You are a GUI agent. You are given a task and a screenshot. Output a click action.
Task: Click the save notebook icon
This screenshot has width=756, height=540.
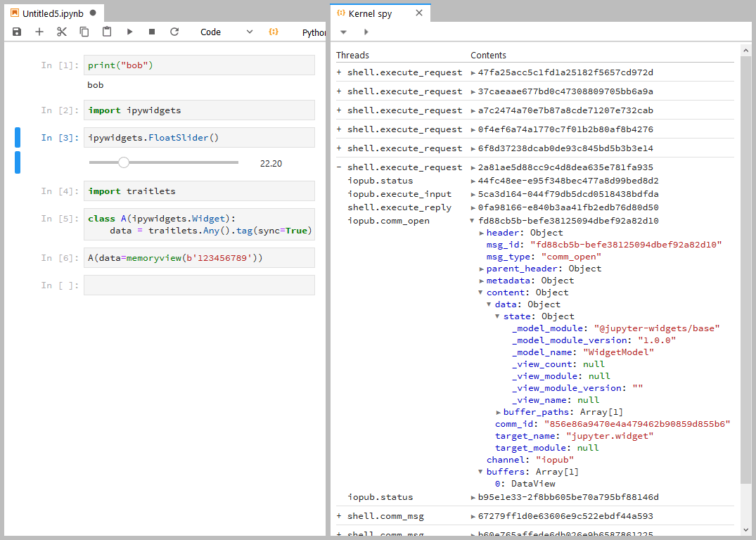pyautogui.click(x=16, y=32)
